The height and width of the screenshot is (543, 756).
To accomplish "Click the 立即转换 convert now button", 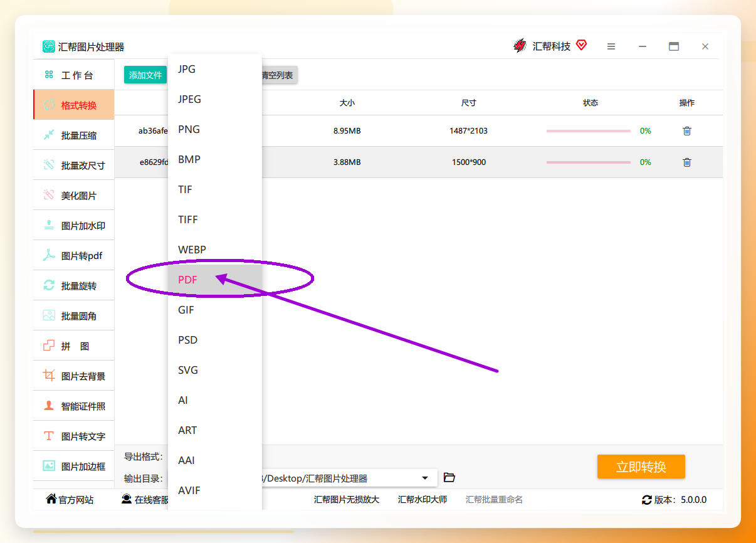I will point(641,467).
